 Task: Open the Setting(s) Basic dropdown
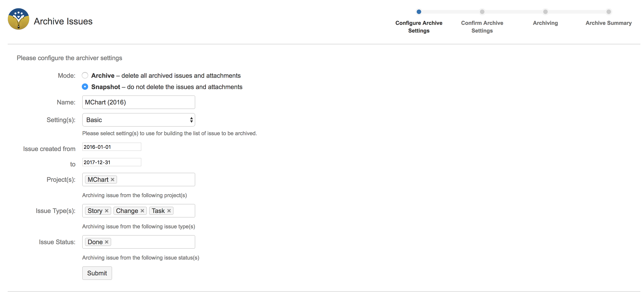[x=139, y=120]
